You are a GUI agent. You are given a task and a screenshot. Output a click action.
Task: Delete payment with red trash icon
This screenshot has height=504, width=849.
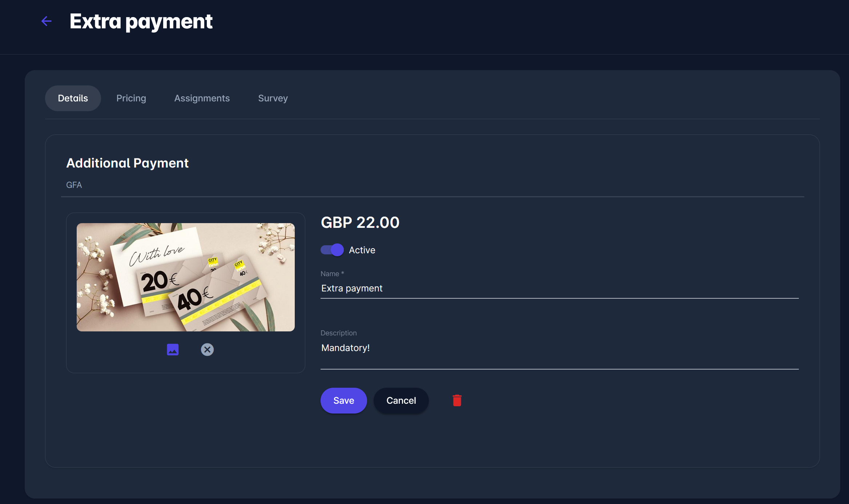click(x=457, y=400)
